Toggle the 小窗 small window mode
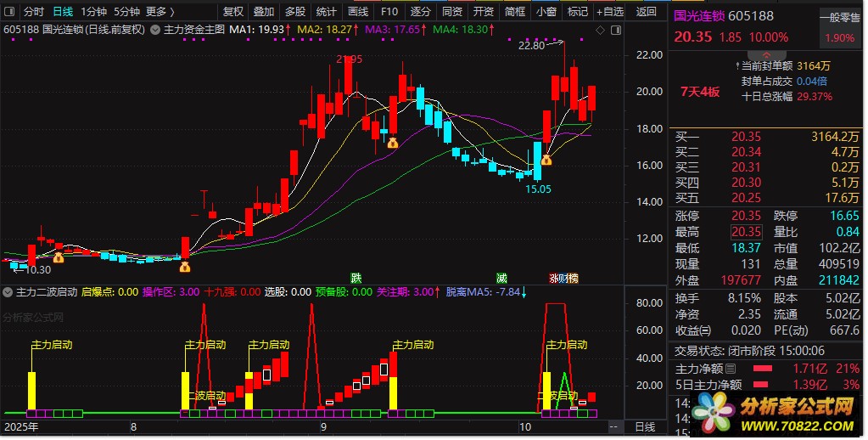The image size is (868, 440). pyautogui.click(x=546, y=12)
